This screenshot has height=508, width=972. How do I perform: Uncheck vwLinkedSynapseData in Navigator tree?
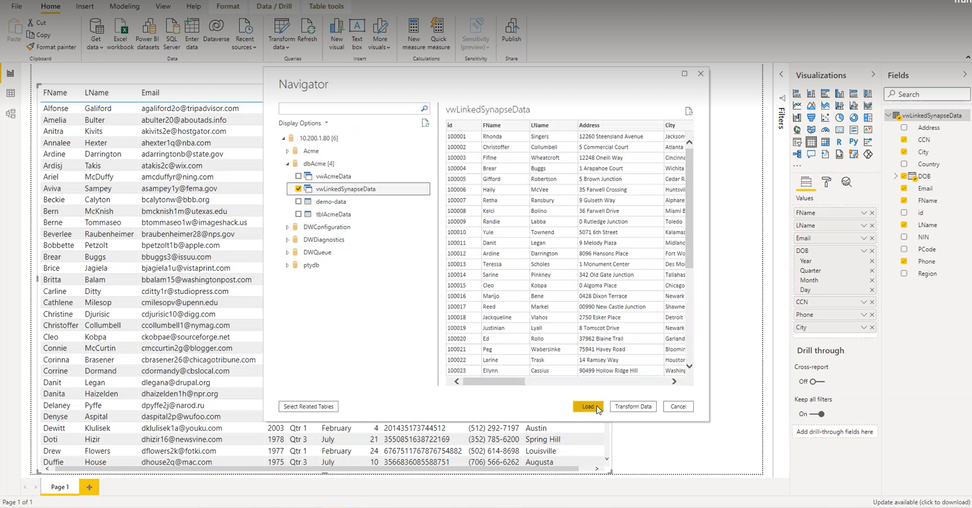click(298, 189)
